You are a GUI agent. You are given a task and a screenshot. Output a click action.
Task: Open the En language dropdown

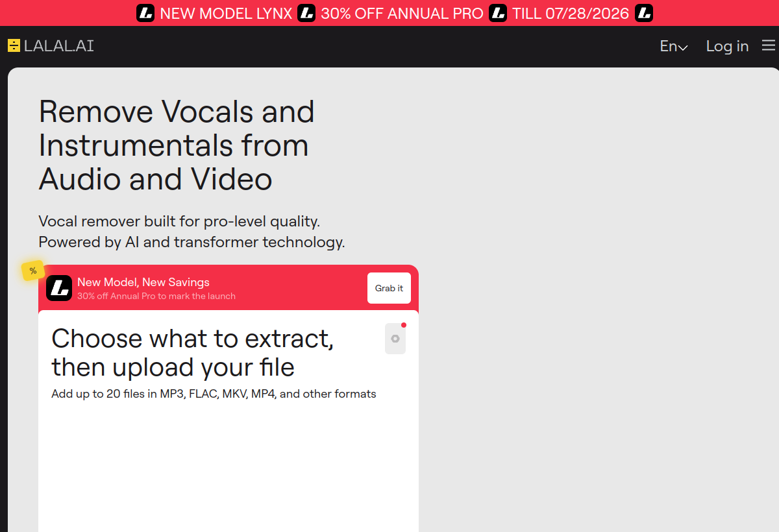674,46
